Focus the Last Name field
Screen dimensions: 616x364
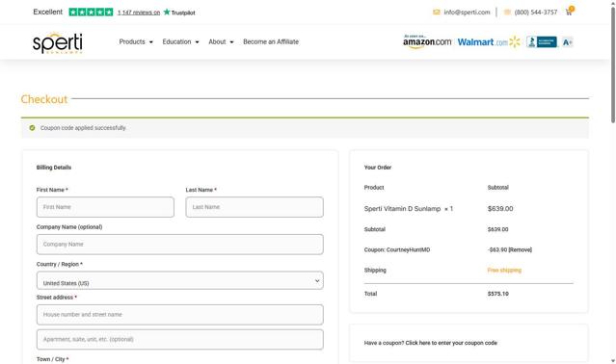pos(254,207)
